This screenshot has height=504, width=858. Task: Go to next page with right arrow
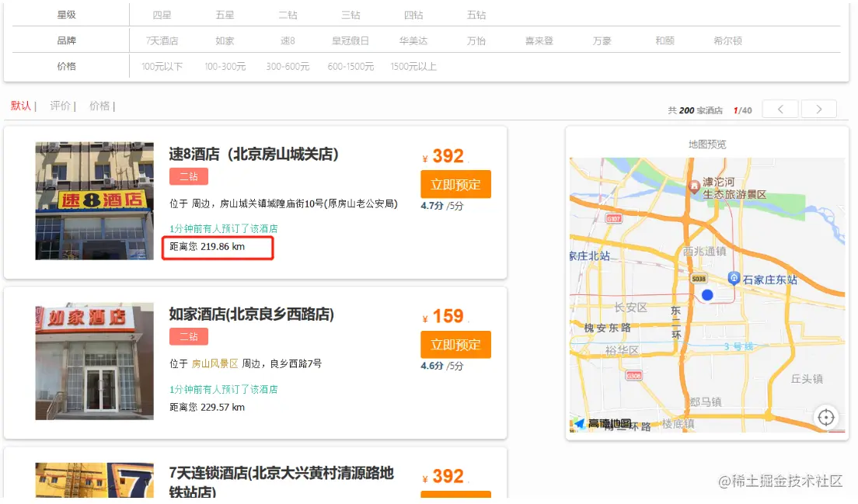(x=818, y=109)
